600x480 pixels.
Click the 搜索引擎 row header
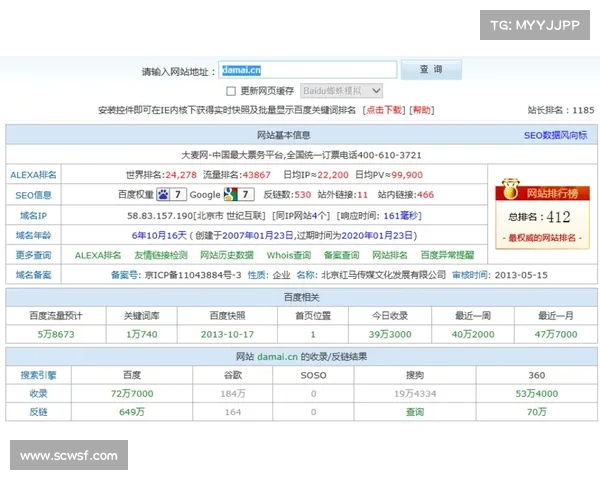pyautogui.click(x=38, y=375)
